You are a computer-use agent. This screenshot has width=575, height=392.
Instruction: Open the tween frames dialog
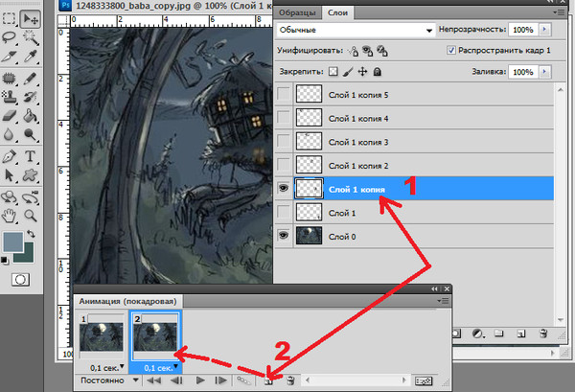[243, 380]
